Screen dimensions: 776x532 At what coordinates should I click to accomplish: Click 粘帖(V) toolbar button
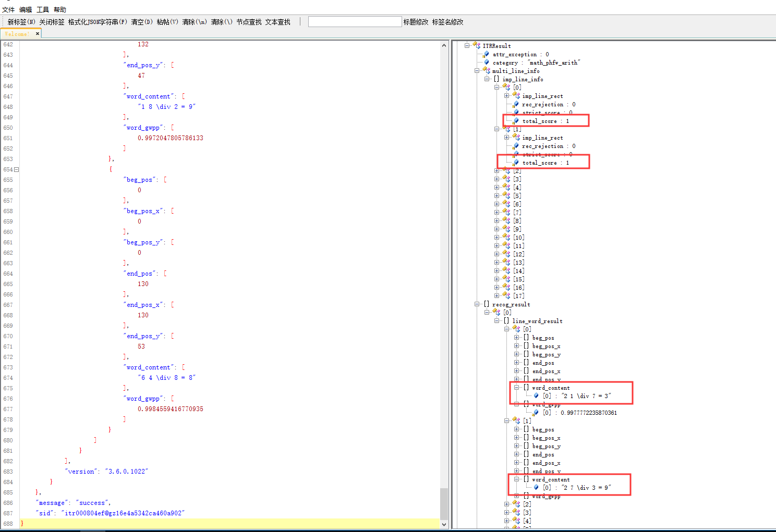[167, 22]
